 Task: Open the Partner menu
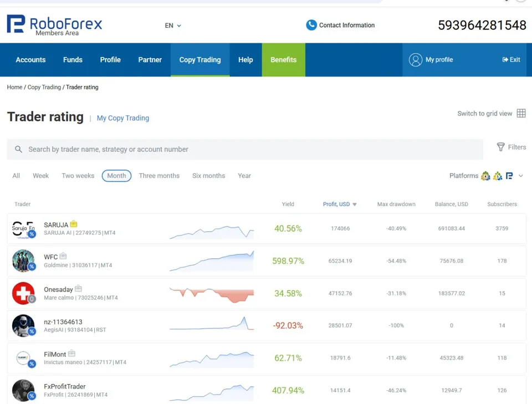(150, 60)
